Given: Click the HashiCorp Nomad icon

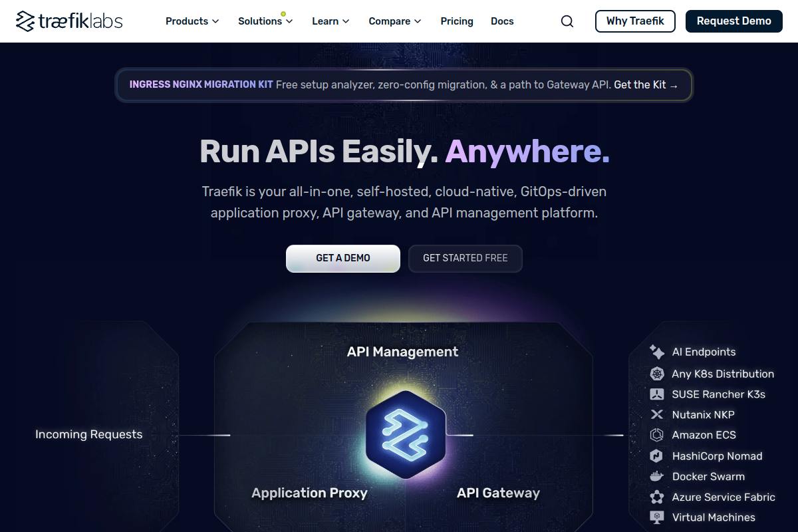Looking at the screenshot, I should point(657,456).
